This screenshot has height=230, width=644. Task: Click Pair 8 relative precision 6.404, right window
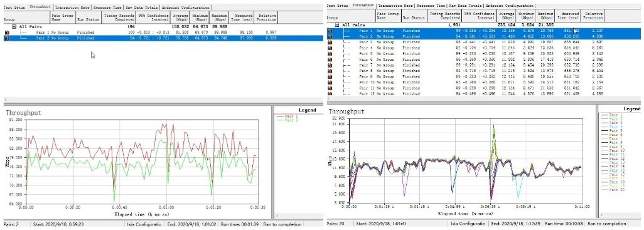point(598,71)
